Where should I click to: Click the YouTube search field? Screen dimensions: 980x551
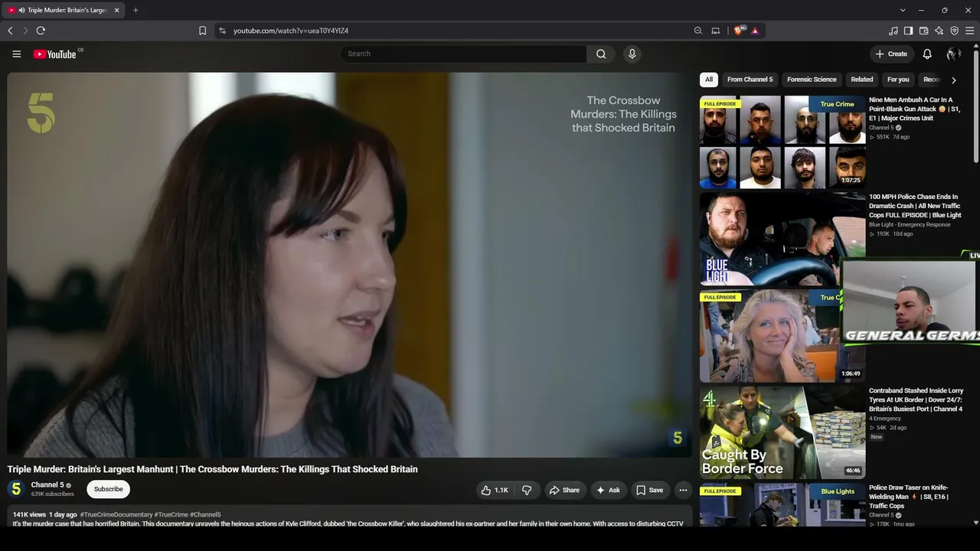pyautogui.click(x=464, y=54)
